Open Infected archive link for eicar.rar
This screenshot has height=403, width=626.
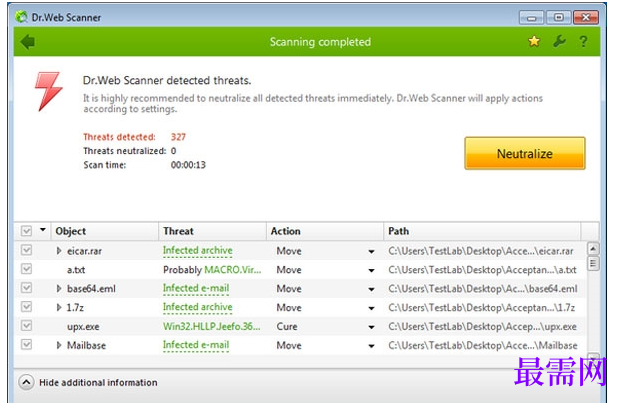pyautogui.click(x=198, y=250)
